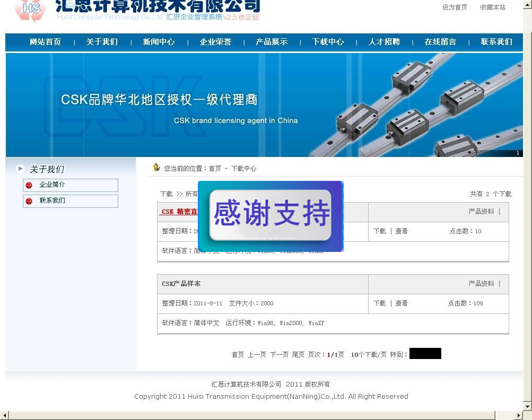Click 整理日期:2011-8-11 text
Screen dimensions: 532x420
pyautogui.click(x=192, y=303)
